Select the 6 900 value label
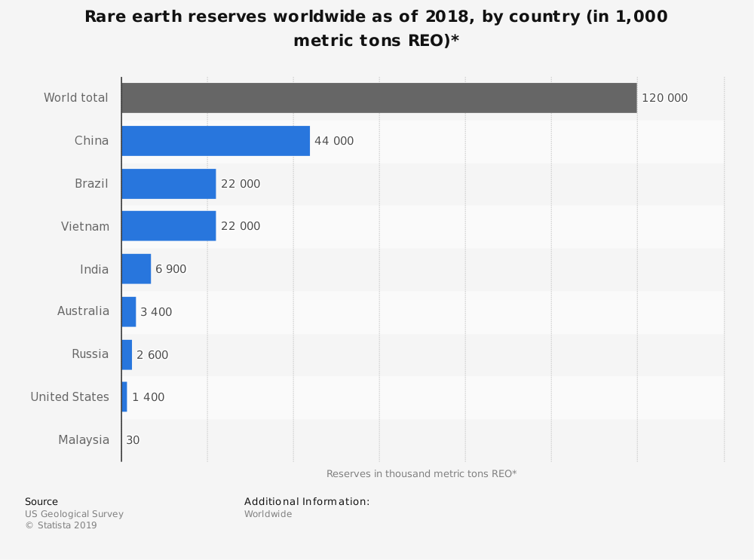Screen dimensions: 754x560 point(170,269)
